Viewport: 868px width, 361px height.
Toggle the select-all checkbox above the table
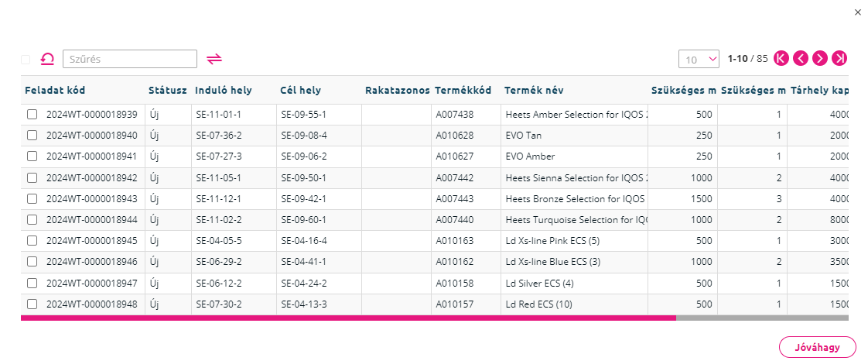[26, 60]
